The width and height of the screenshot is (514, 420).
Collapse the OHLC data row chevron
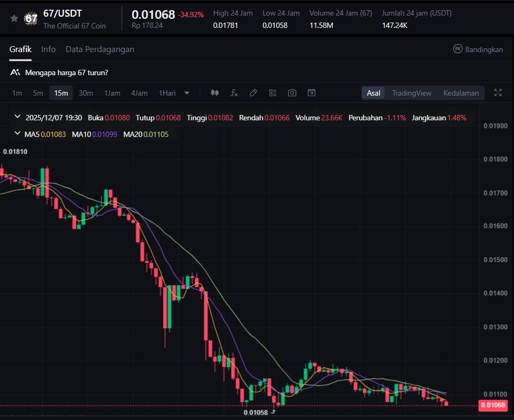(18, 117)
